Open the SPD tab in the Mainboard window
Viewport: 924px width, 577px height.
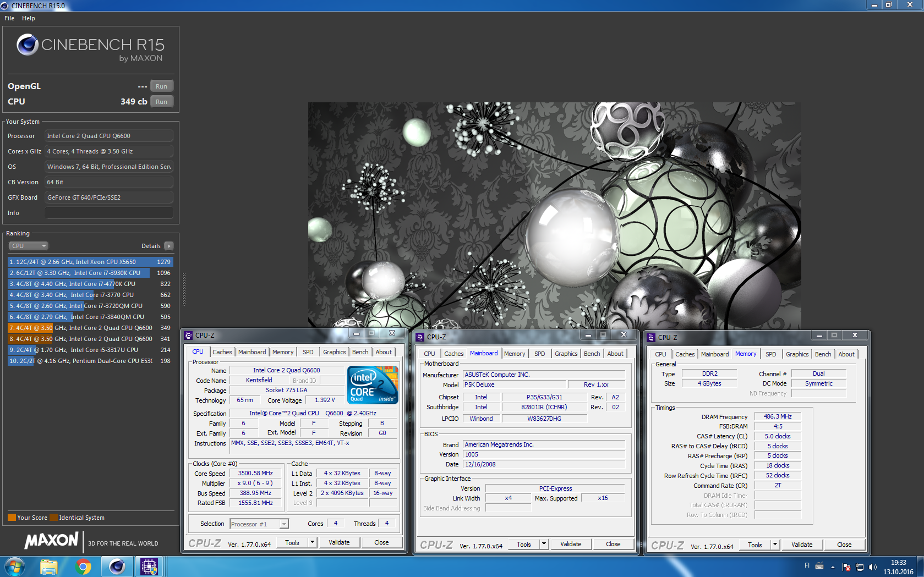[540, 354]
